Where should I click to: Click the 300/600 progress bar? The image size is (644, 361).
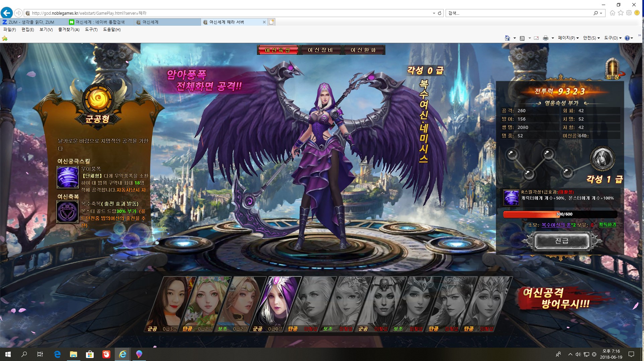coord(560,214)
